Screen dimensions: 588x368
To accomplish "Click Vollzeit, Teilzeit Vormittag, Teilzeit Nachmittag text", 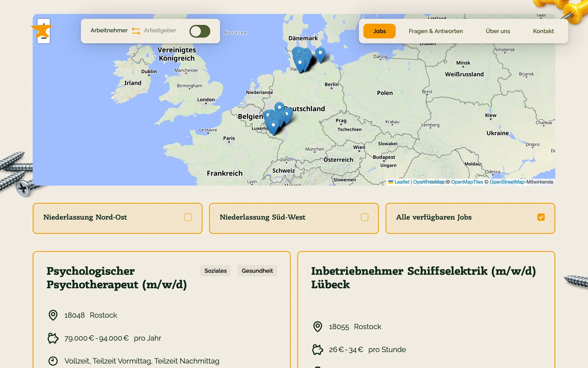I will coord(142,361).
